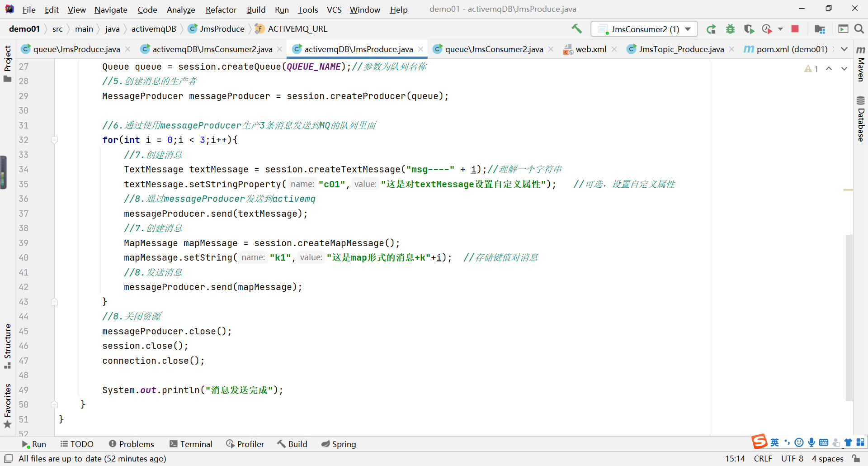Open the Database tool window
868x466 pixels.
861,119
